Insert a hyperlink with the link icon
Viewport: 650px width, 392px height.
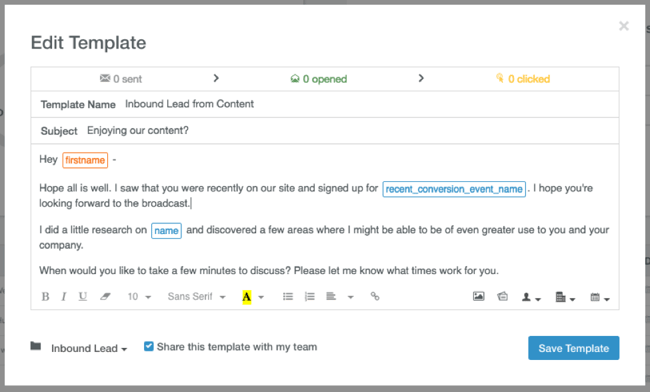tap(375, 296)
